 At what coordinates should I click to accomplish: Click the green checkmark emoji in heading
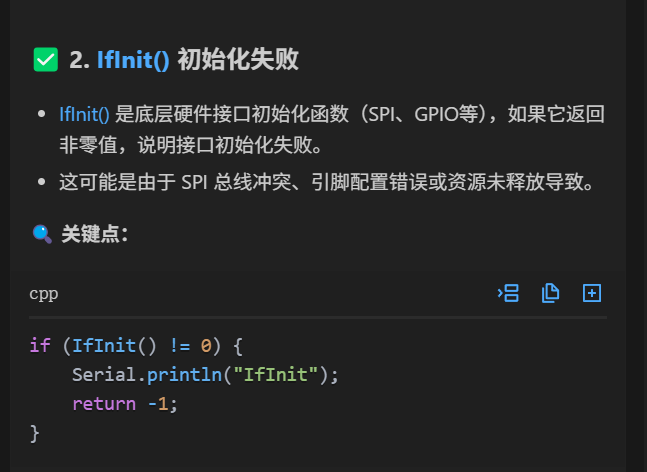click(46, 60)
